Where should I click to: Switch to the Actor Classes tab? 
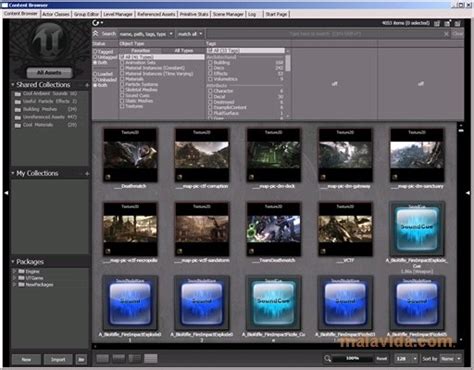(x=56, y=14)
